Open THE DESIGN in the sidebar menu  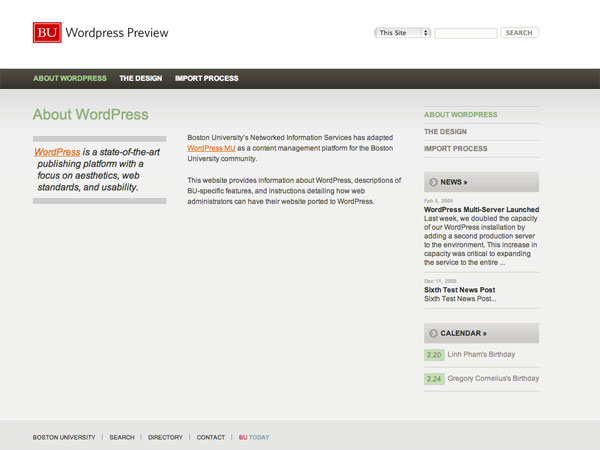coord(445,132)
